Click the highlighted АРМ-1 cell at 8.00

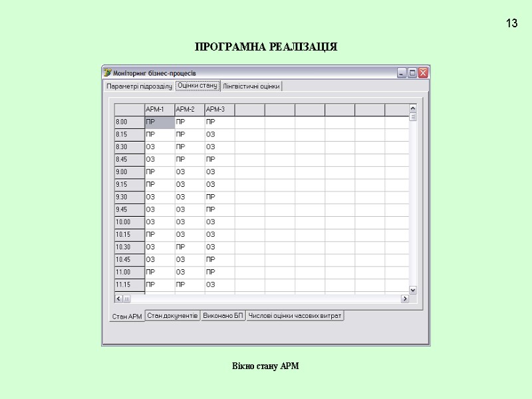(x=160, y=122)
